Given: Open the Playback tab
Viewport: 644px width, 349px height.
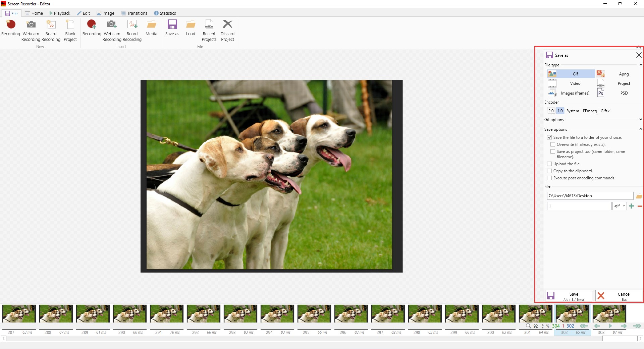Looking at the screenshot, I should (x=60, y=13).
